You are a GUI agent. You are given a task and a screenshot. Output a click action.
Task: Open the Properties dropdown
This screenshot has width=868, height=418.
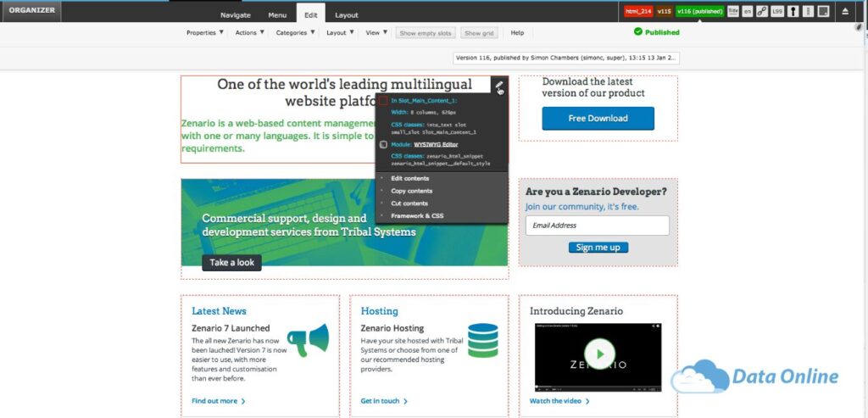coord(205,33)
